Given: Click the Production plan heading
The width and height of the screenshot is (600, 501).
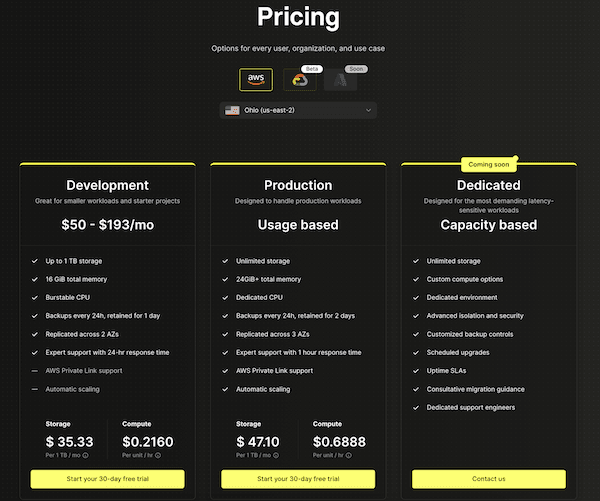Looking at the screenshot, I should coord(298,185).
